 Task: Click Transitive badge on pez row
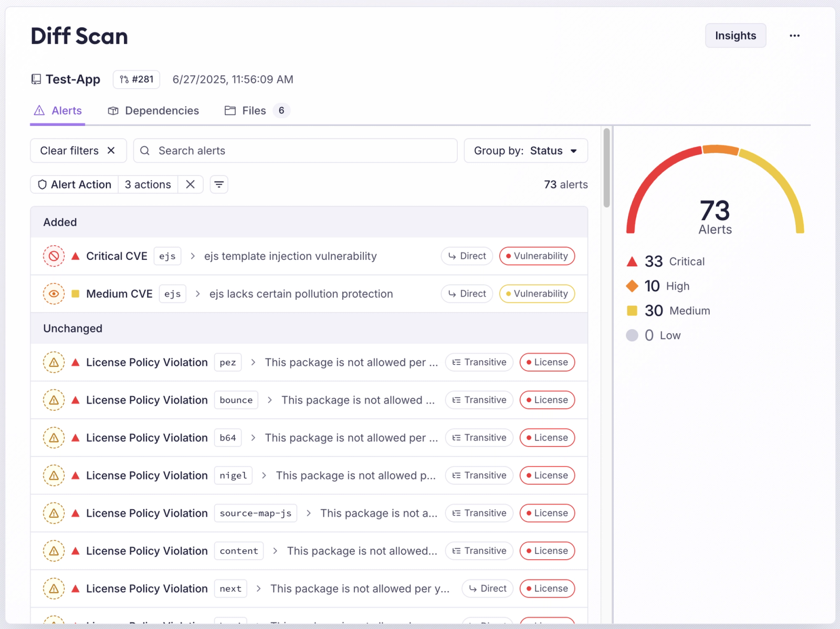click(x=479, y=362)
